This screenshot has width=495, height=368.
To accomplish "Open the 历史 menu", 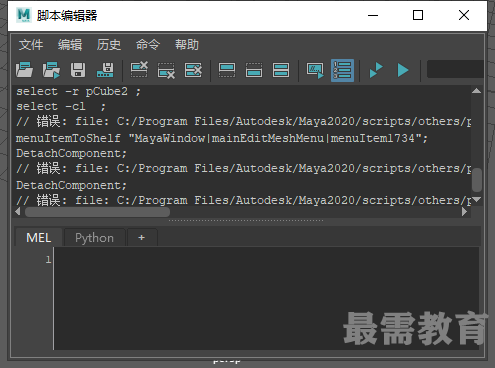I will (x=109, y=45).
